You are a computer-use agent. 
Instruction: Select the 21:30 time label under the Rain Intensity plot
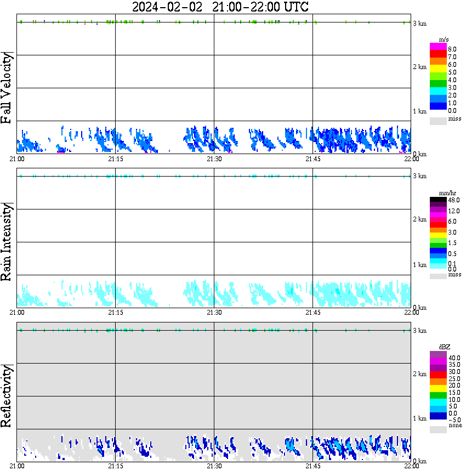pos(214,313)
